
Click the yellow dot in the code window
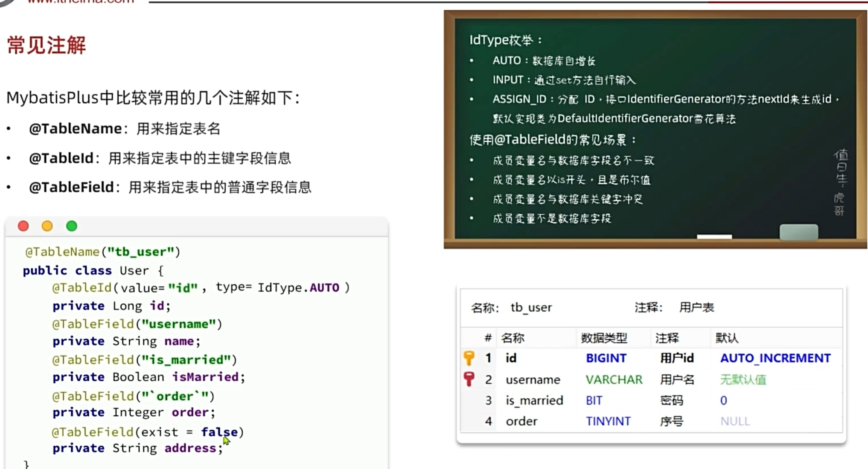pyautogui.click(x=47, y=226)
